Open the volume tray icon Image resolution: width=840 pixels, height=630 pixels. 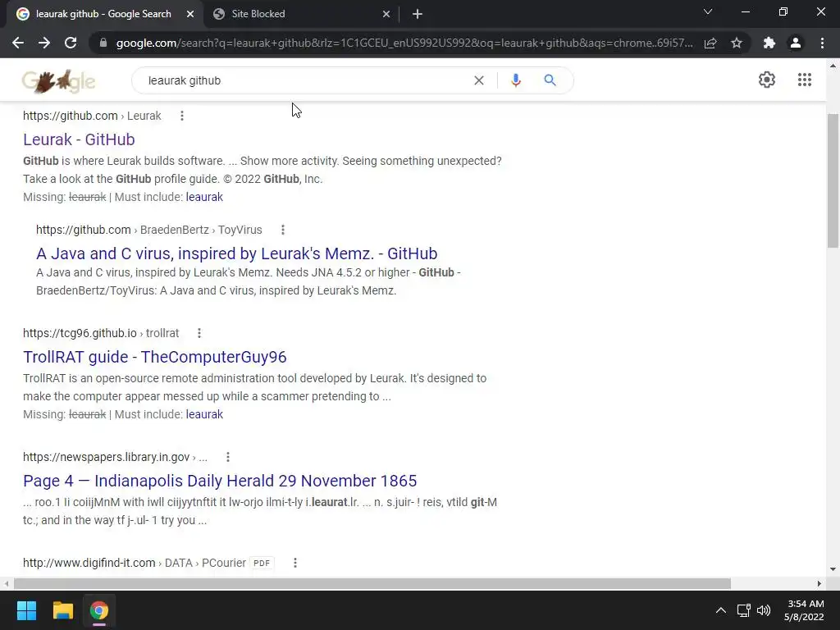764,610
